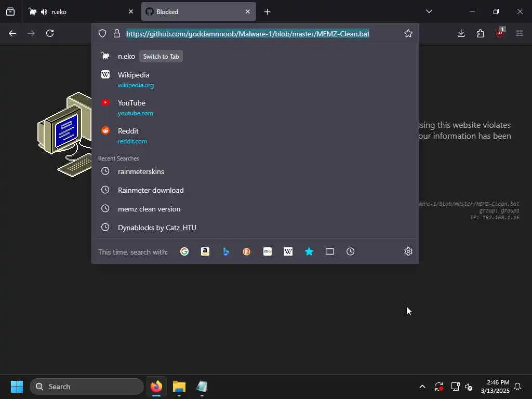Select recent search Dynablocks by Catz_HTU
The image size is (532, 399).
click(x=255, y=228)
